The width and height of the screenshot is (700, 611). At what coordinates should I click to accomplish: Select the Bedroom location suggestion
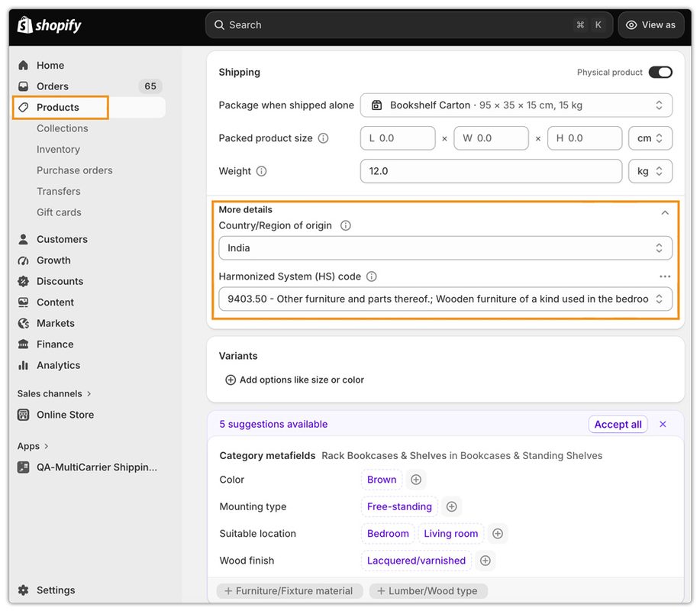point(388,534)
